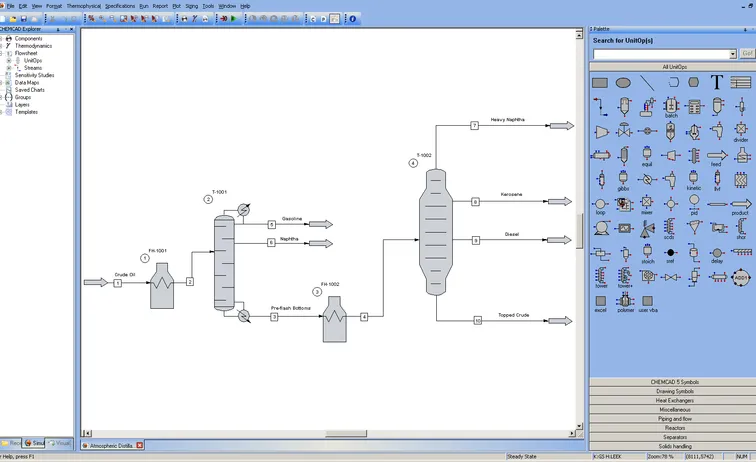
Task: Pick the rectangle drawing shape in the palette
Action: [x=600, y=83]
